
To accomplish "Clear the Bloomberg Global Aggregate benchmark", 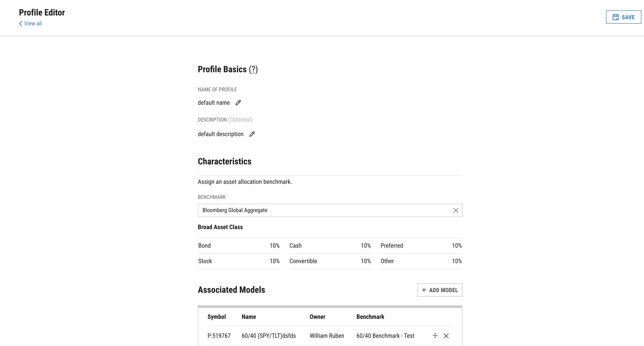I will (455, 210).
